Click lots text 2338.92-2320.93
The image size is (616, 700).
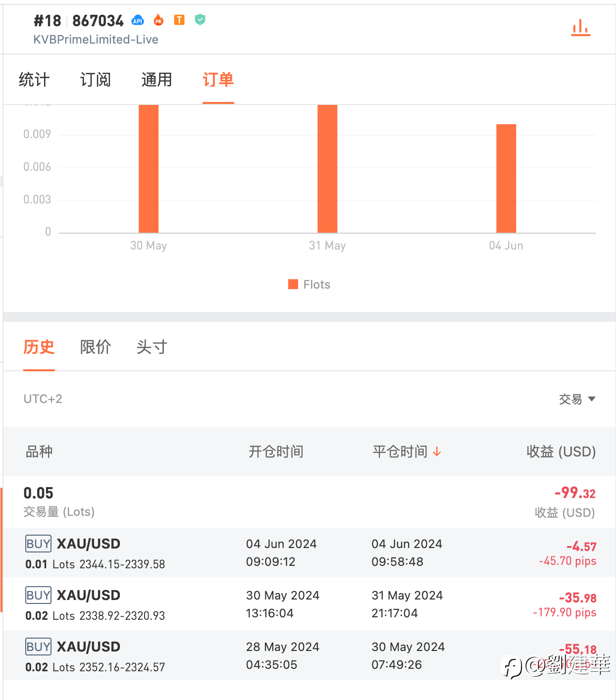point(122,616)
